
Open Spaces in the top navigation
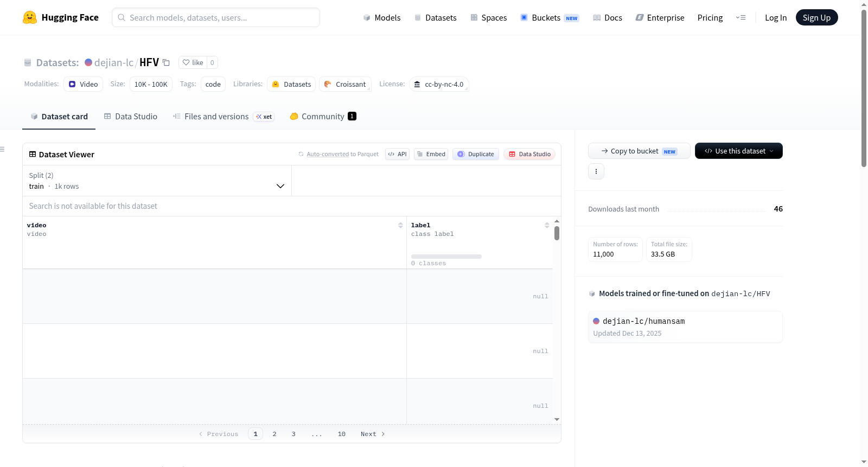[x=489, y=17]
